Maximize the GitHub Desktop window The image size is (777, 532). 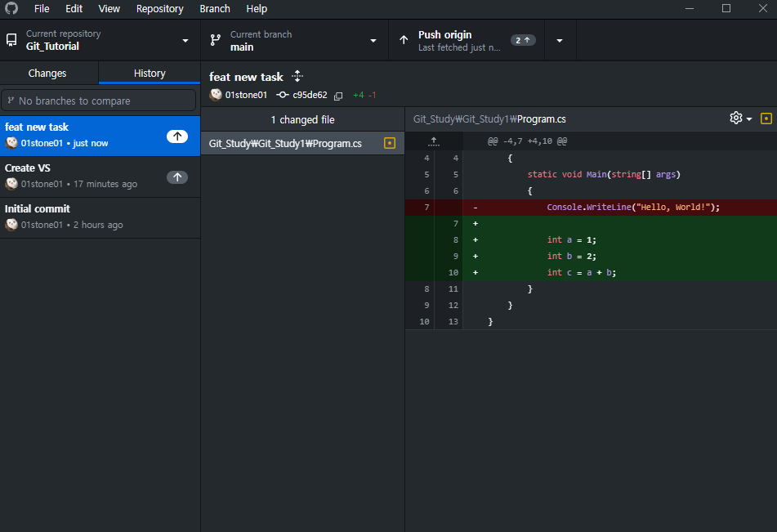(726, 8)
